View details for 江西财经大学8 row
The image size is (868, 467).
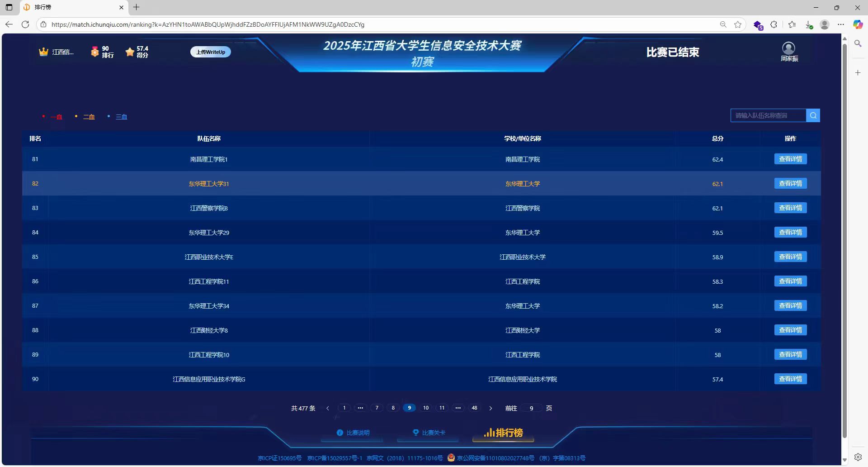pyautogui.click(x=790, y=330)
